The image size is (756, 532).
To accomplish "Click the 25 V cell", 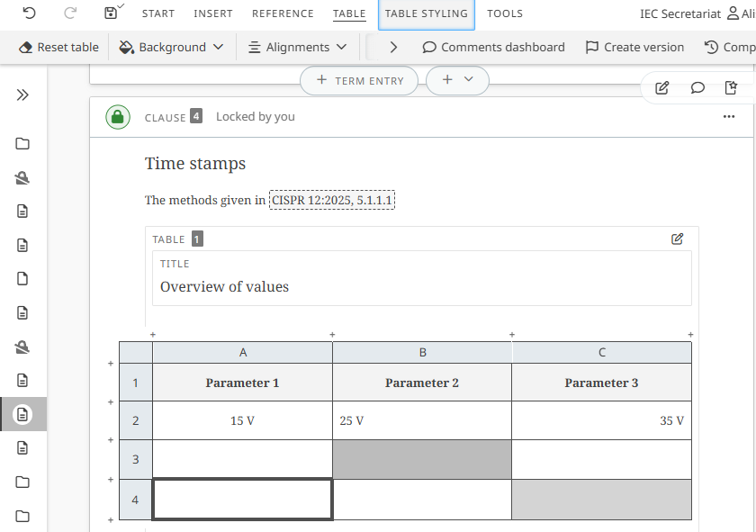I will coord(422,420).
